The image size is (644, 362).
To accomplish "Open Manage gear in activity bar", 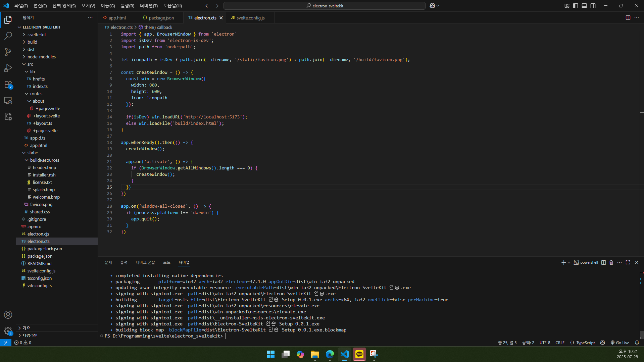I will [x=8, y=331].
